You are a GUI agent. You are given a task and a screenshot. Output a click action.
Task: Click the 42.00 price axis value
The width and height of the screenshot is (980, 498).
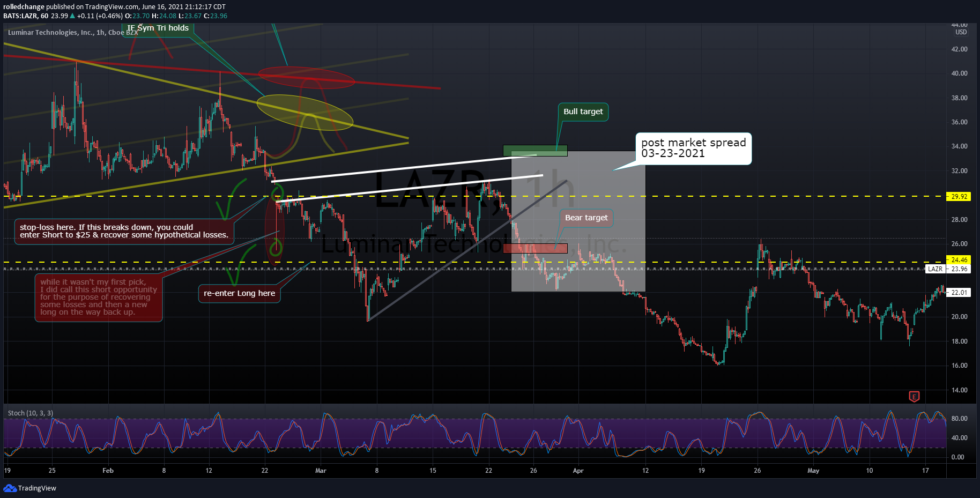point(959,49)
